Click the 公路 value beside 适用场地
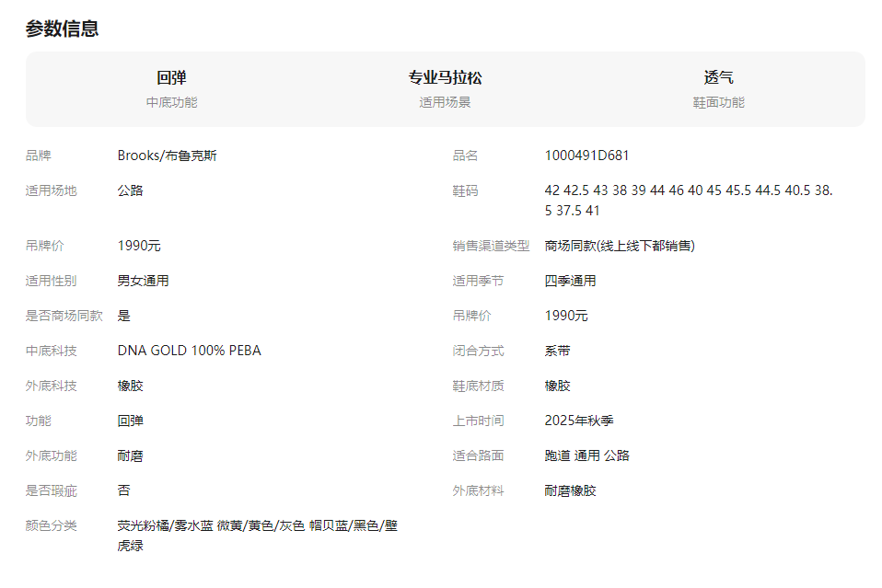This screenshot has width=882, height=588. 130,190
